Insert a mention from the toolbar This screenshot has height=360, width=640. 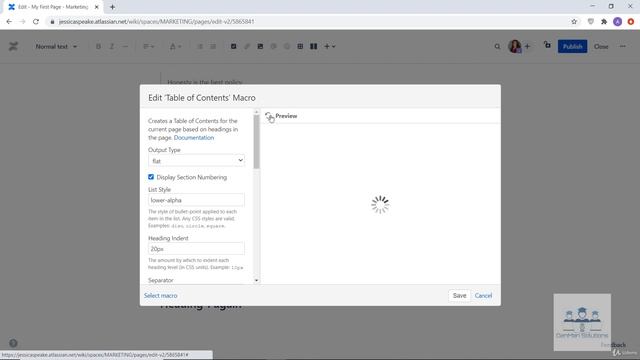tap(273, 47)
